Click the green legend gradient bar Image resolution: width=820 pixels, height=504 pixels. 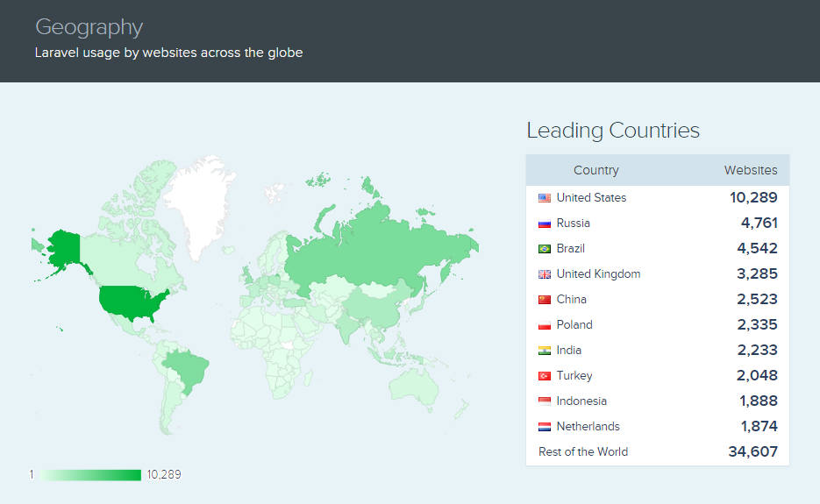(x=90, y=475)
